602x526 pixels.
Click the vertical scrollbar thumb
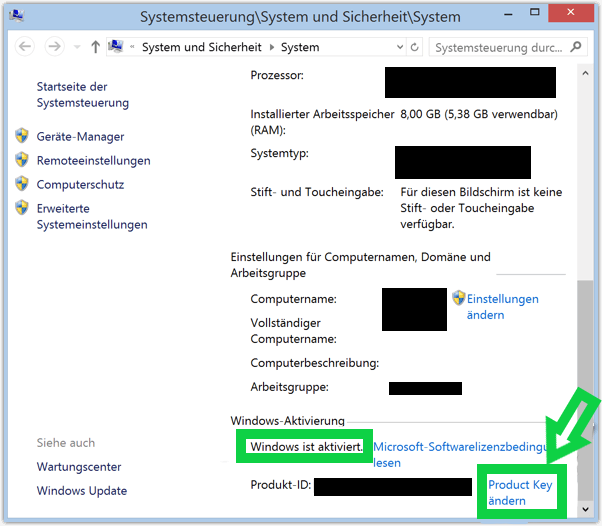click(x=585, y=390)
